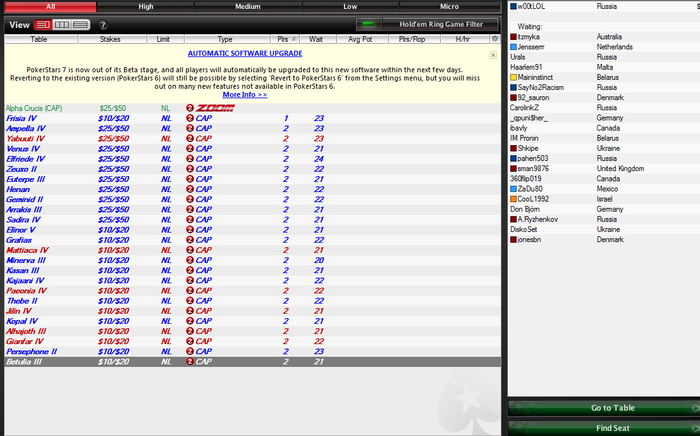Click the red 2 icon in Kopal IV row
The width and height of the screenshot is (700, 436).
point(190,321)
